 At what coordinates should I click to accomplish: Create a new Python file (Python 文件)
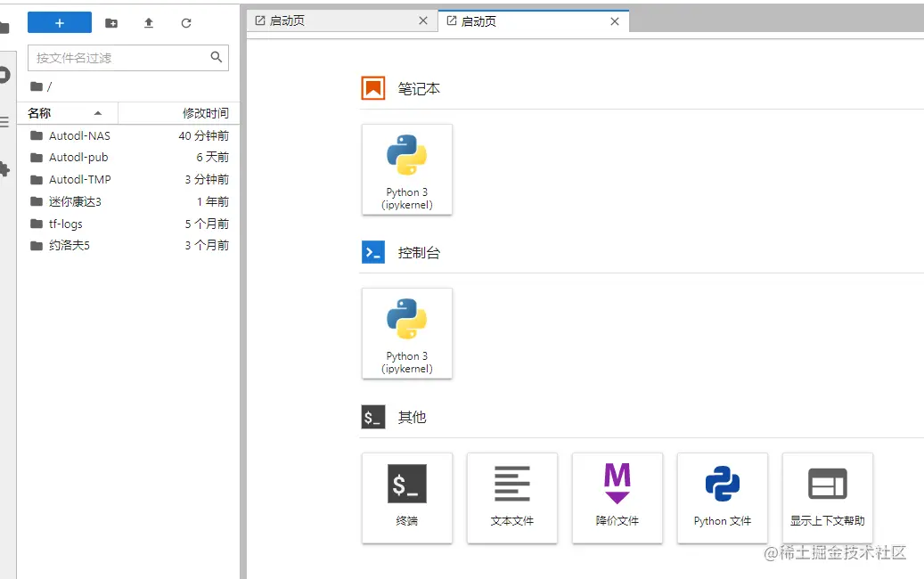[x=723, y=498]
